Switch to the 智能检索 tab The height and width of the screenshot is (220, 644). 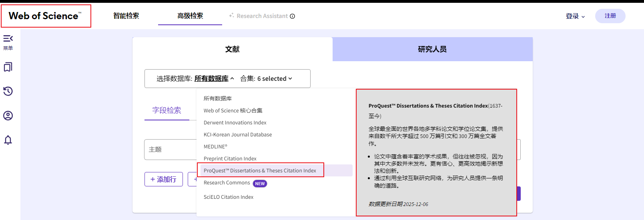(126, 16)
